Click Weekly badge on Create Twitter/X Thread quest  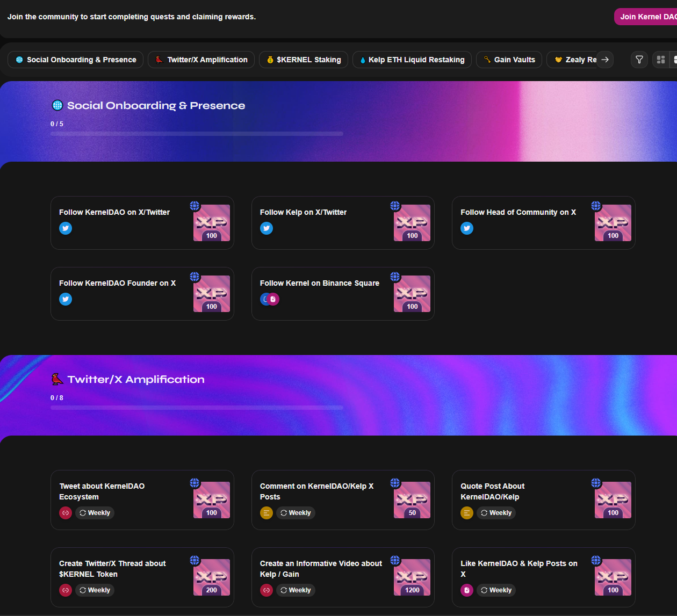(x=95, y=590)
